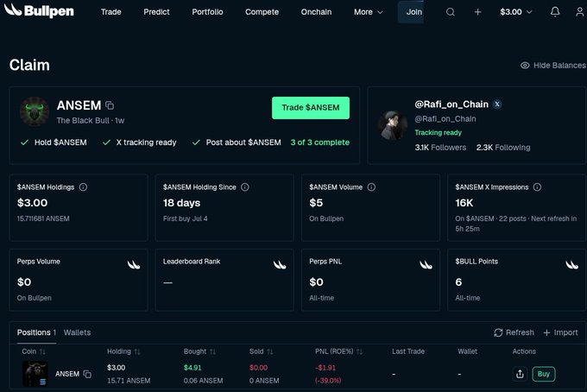Image resolution: width=587 pixels, height=392 pixels.
Task: Sort by Holding column
Action: click(123, 351)
